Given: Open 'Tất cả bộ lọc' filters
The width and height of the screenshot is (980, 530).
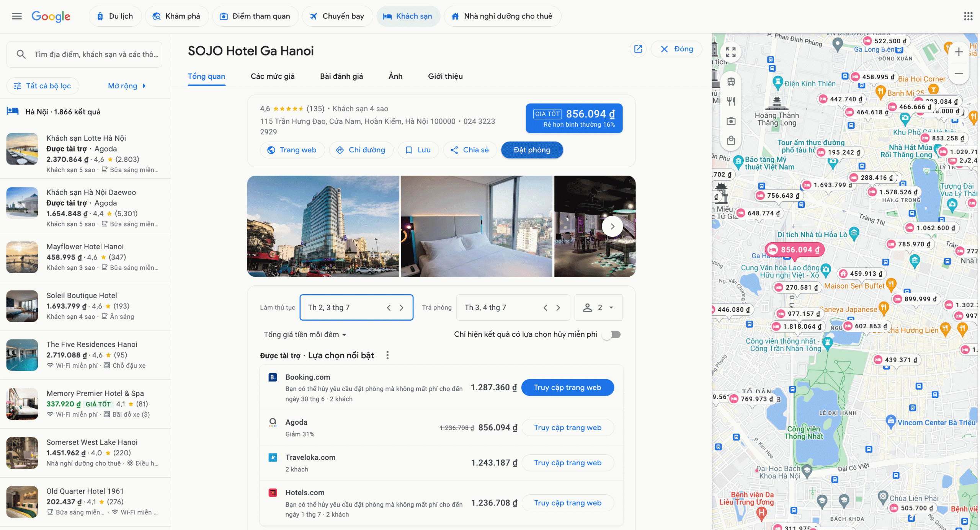Looking at the screenshot, I should coord(42,86).
